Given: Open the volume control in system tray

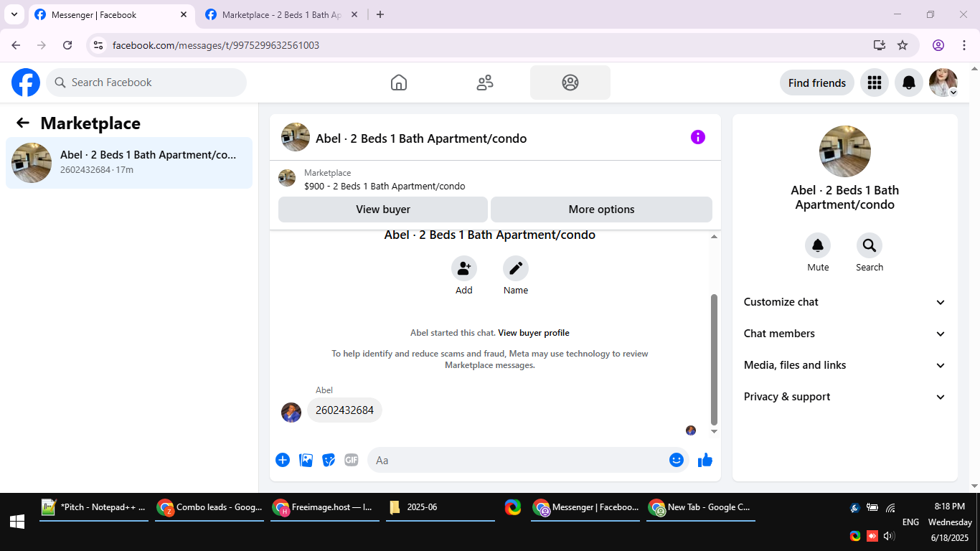Looking at the screenshot, I should 890,536.
